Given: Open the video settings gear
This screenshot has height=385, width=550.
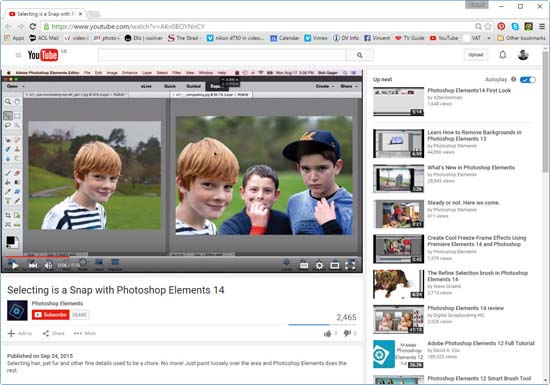Looking at the screenshot, I should click(319, 265).
